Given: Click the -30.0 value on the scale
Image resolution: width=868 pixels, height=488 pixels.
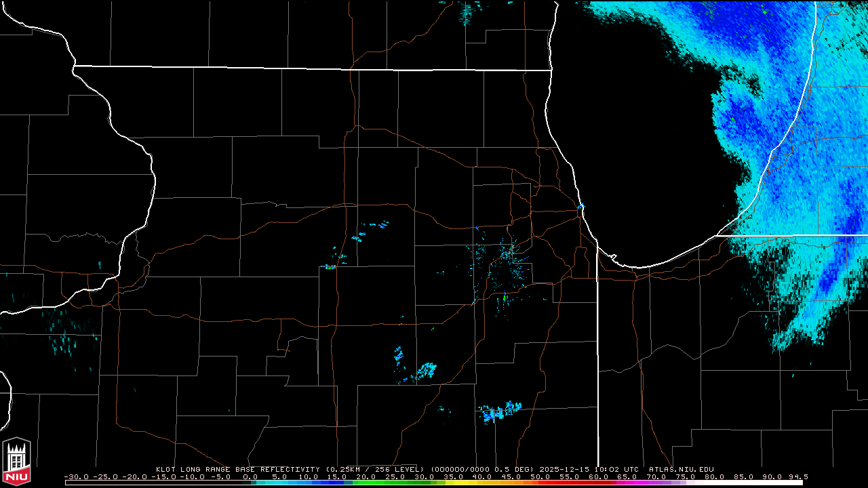Looking at the screenshot, I should click(75, 476).
